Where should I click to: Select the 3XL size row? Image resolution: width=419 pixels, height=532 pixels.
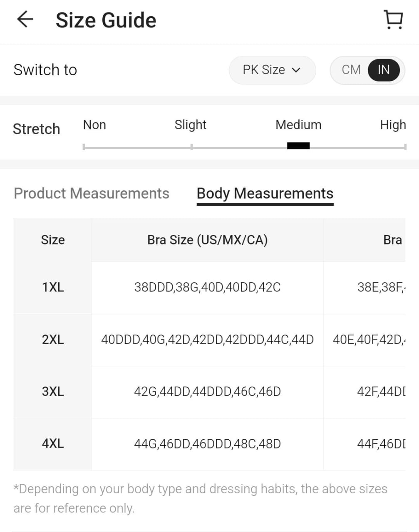pyautogui.click(x=53, y=392)
